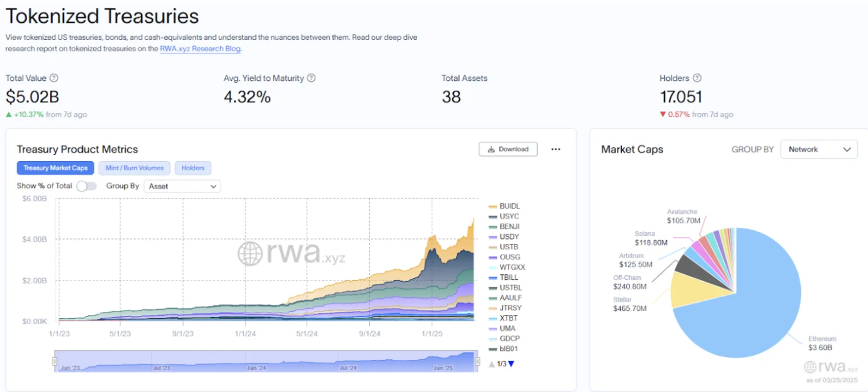Click the $5.02B total value figure
The image size is (868, 392).
pyautogui.click(x=32, y=97)
